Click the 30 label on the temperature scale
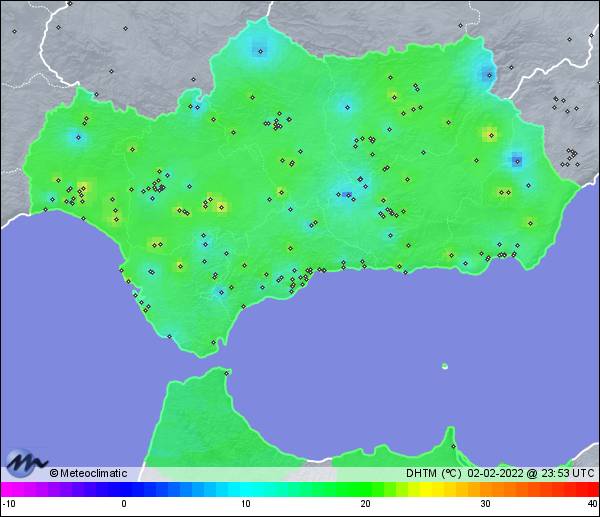Screen dimensions: 600x517 485,504
